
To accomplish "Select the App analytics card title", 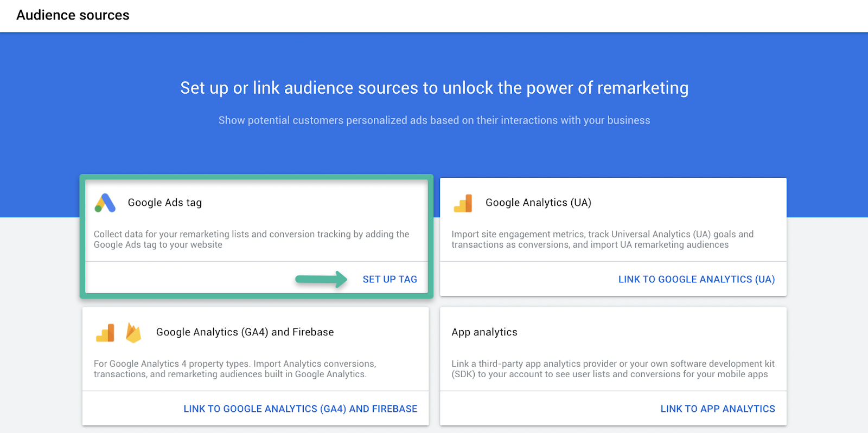I will click(484, 332).
